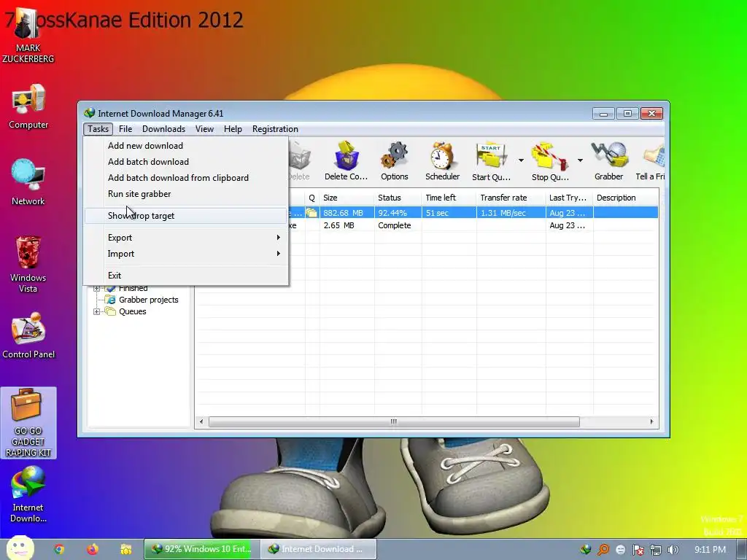
Task: Click the Action Center flag tray icon
Action: [x=638, y=550]
